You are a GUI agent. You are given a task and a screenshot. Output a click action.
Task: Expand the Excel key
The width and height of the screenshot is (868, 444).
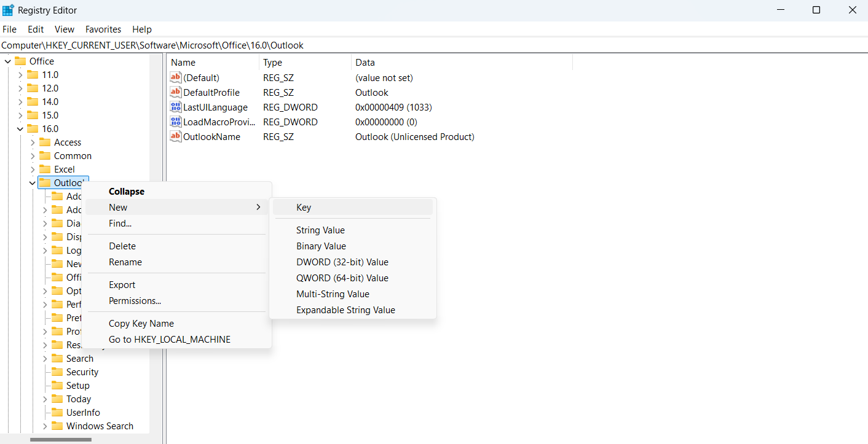32,169
